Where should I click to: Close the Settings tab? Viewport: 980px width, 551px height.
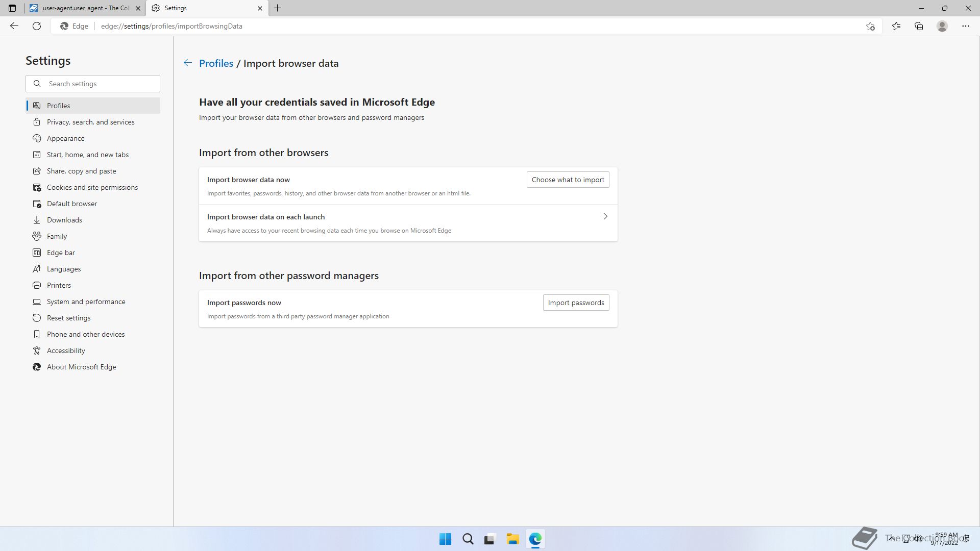260,8
